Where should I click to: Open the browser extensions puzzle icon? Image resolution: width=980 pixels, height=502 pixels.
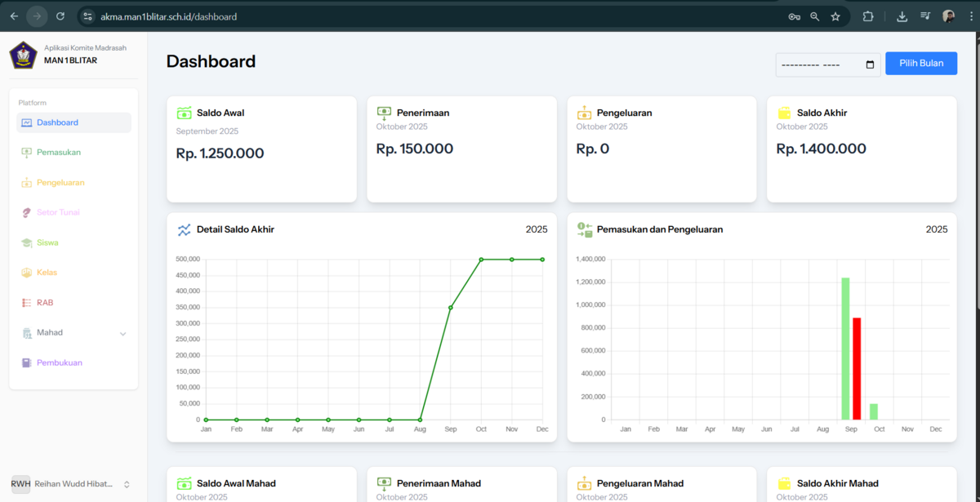pos(868,16)
